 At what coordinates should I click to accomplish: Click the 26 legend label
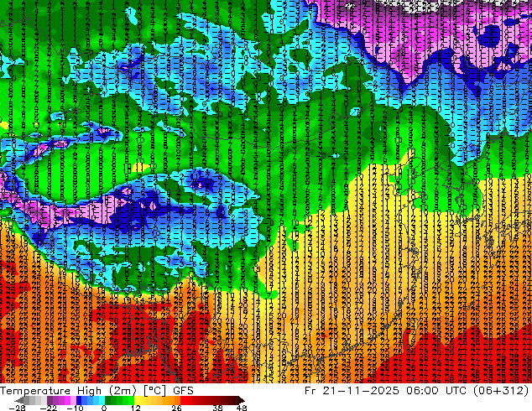tap(176, 408)
